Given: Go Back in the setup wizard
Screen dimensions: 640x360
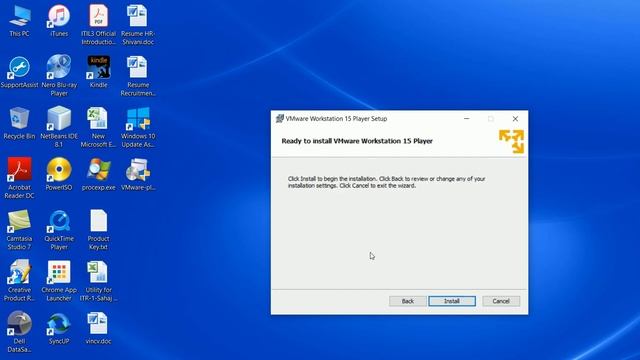Looking at the screenshot, I should click(407, 301).
